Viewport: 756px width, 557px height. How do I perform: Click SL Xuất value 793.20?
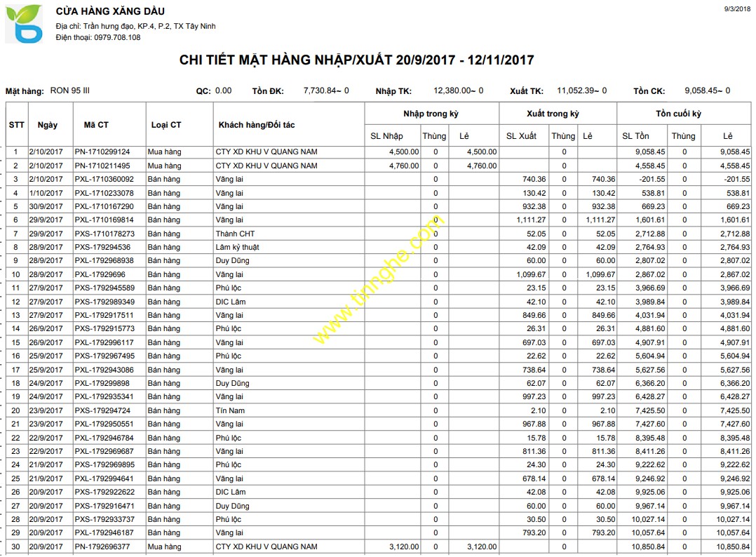click(x=536, y=533)
